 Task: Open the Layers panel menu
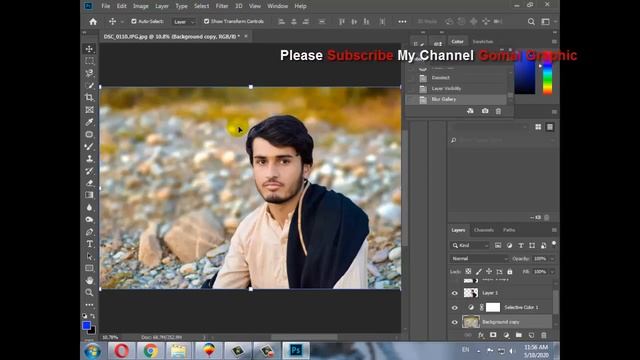(554, 230)
